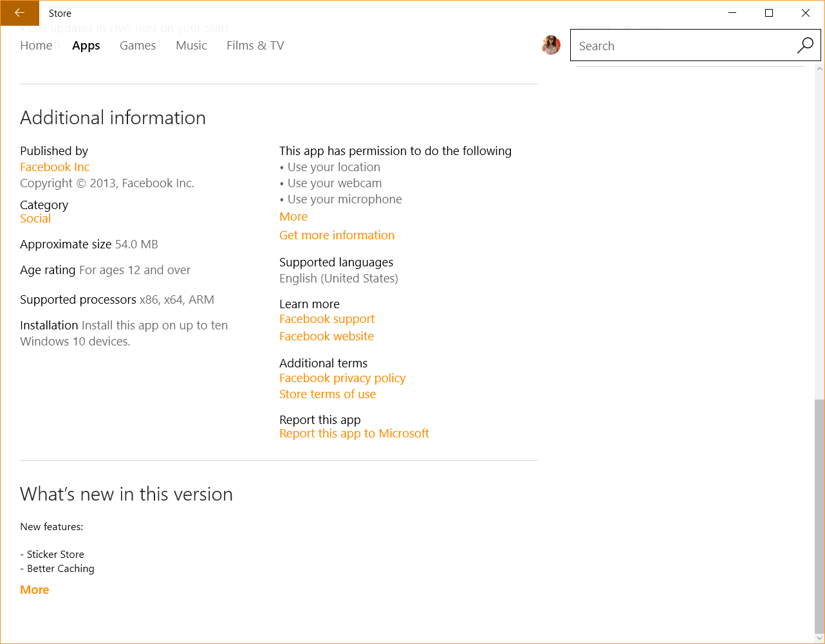
Task: Open the Music tab
Action: pos(191,45)
